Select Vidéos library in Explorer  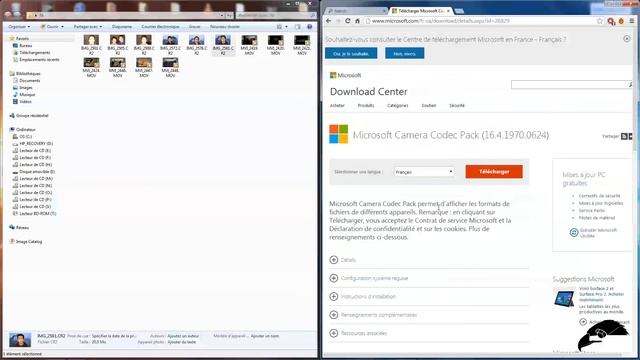(25, 102)
